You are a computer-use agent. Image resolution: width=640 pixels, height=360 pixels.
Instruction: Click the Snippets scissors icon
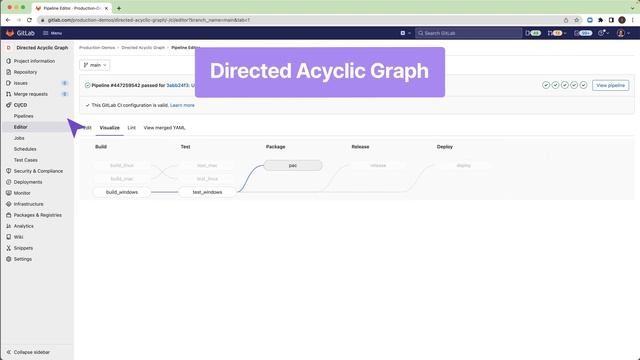click(9, 248)
